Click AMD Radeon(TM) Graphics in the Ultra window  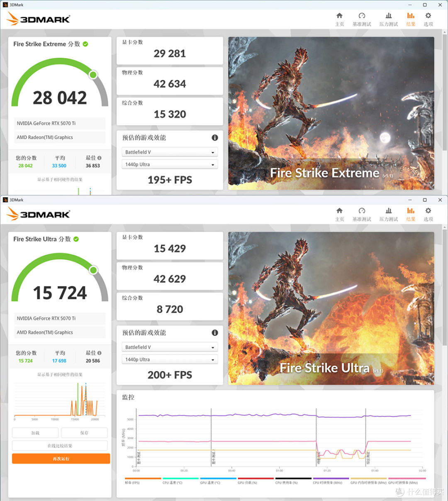click(60, 332)
